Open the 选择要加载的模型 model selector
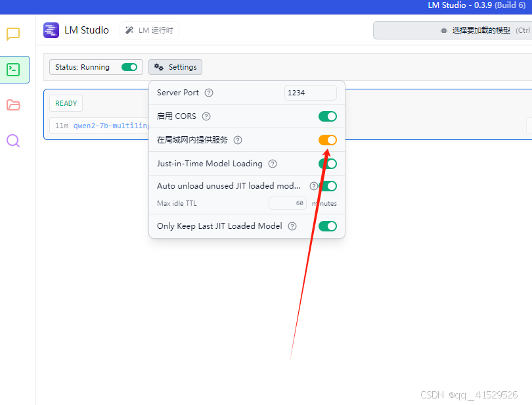 [x=453, y=30]
